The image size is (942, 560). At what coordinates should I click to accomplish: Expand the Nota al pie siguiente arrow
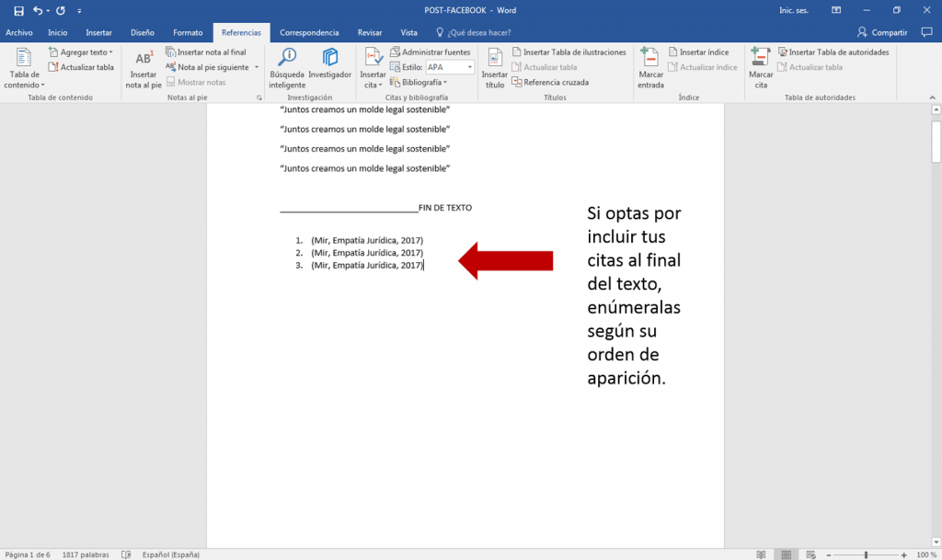257,67
